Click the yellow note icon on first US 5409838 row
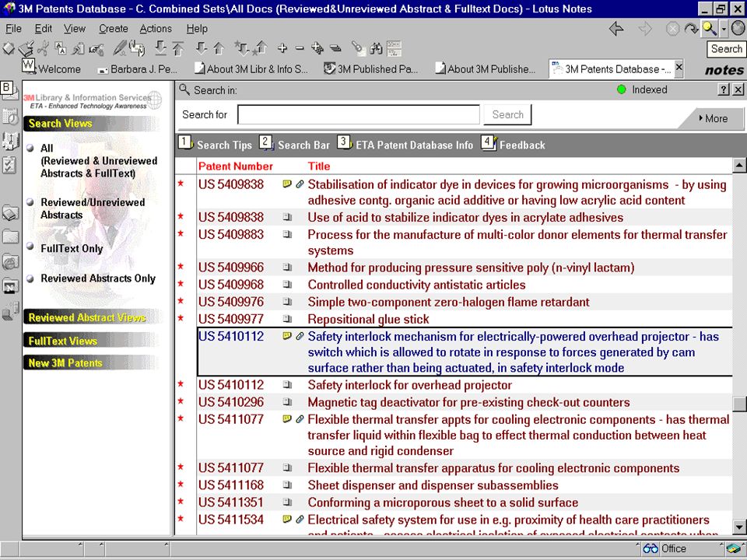The width and height of the screenshot is (747, 560). click(287, 184)
